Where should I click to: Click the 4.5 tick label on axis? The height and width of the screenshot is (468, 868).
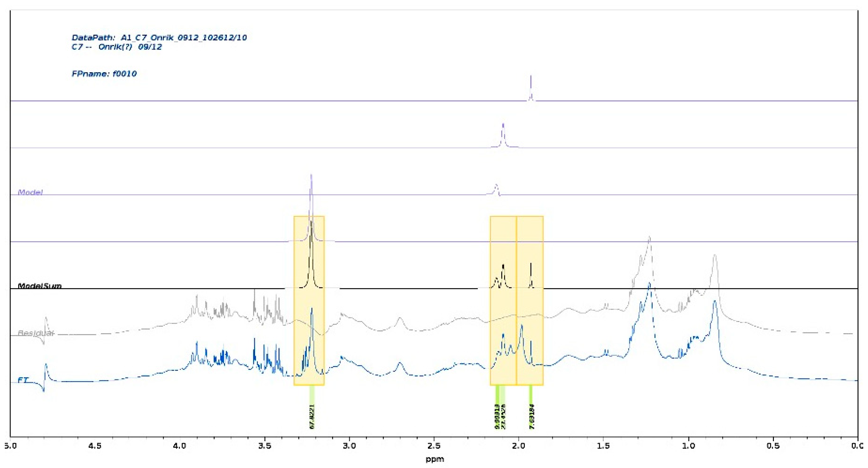tap(95, 446)
